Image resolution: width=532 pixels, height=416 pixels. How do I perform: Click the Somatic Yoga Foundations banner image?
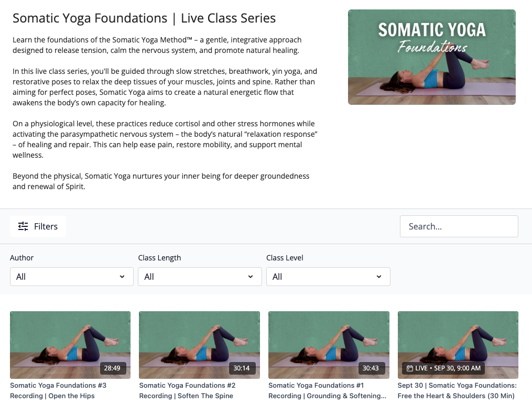pos(431,57)
